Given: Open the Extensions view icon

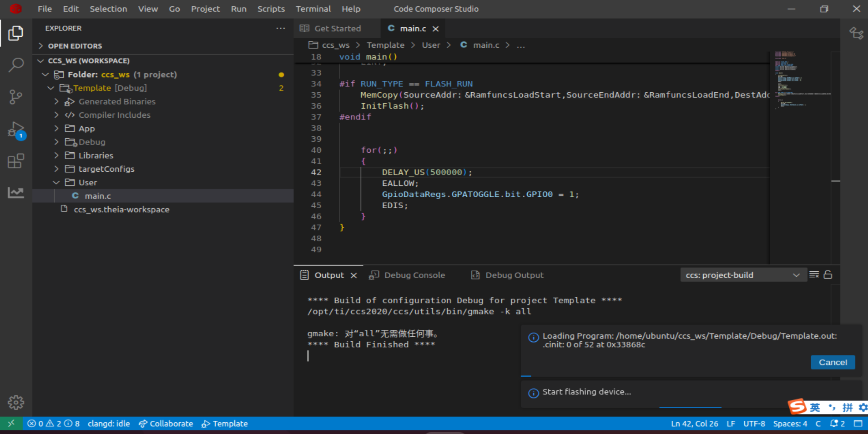Looking at the screenshot, I should [16, 161].
